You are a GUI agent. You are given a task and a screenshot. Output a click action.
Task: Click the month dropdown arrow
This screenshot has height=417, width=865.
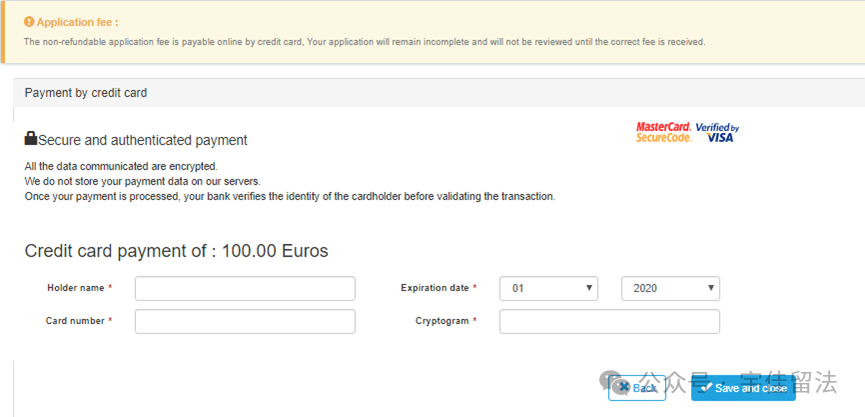coord(590,288)
